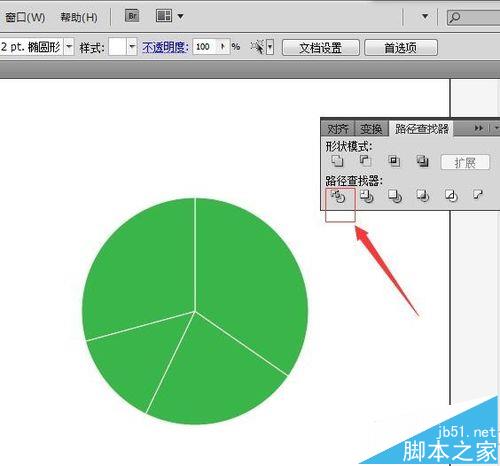Expand the arrange documents dropdown arrow
Image resolution: width=500 pixels, height=466 pixels.
pos(180,16)
